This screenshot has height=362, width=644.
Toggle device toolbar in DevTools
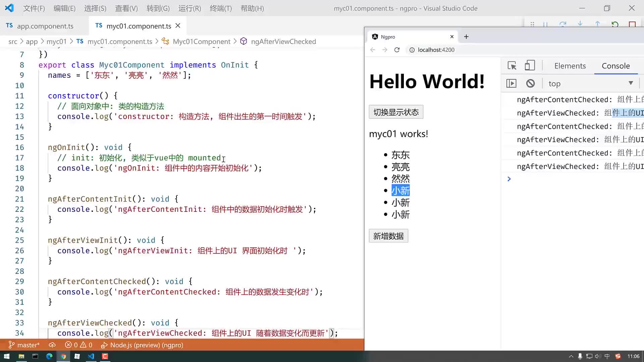[x=530, y=66]
